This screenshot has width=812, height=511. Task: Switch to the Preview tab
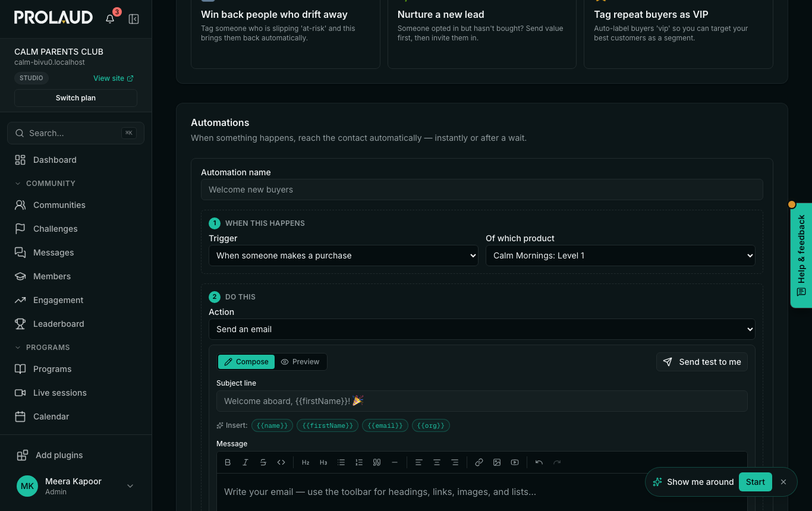300,362
